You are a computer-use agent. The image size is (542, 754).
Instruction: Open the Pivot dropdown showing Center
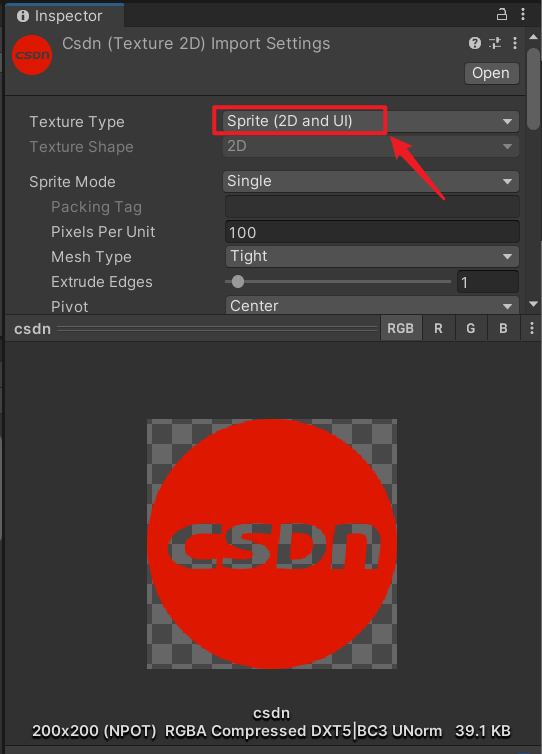pos(372,306)
